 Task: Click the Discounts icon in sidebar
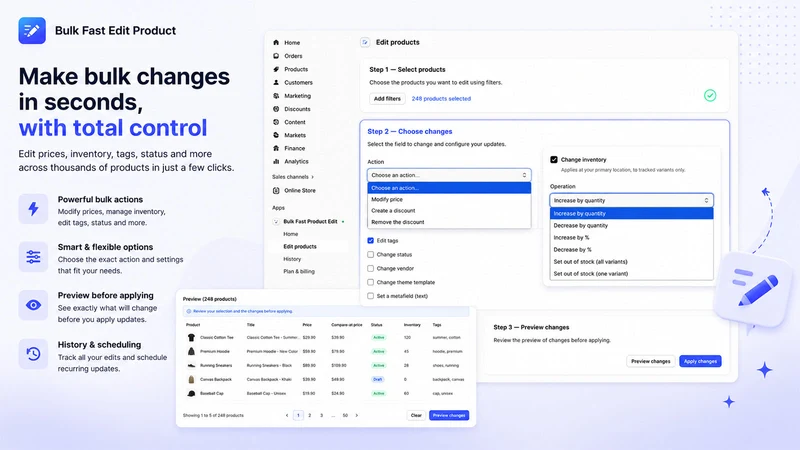276,109
